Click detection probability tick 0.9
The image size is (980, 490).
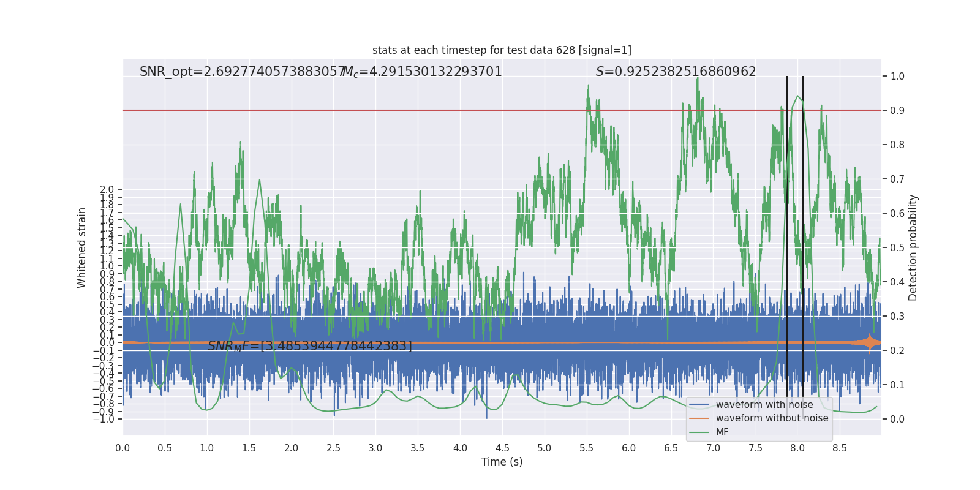[897, 111]
